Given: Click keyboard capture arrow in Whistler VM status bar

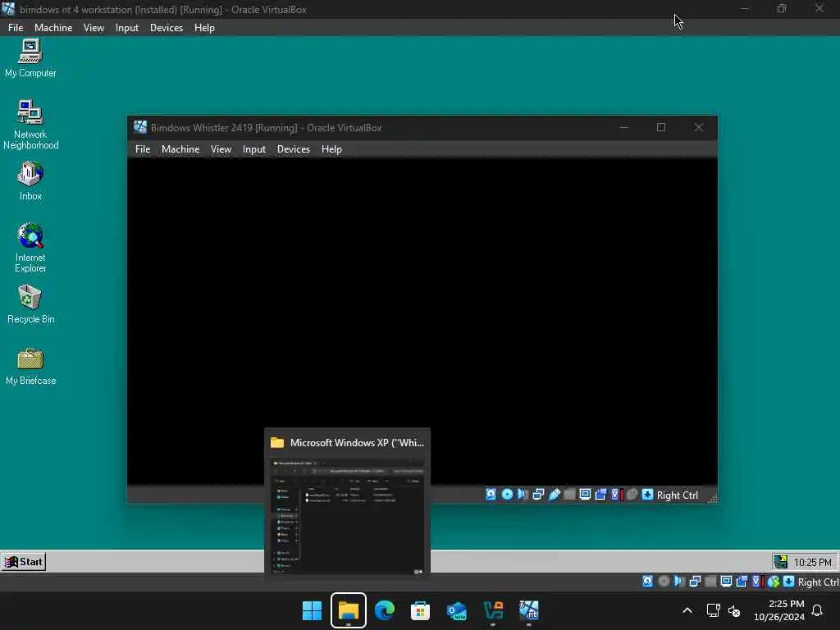Looking at the screenshot, I should [x=648, y=495].
